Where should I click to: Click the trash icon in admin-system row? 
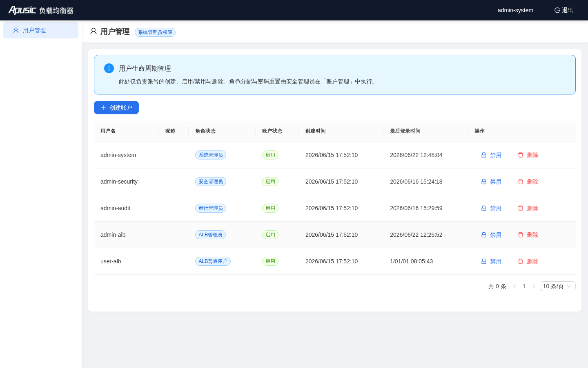tap(521, 155)
